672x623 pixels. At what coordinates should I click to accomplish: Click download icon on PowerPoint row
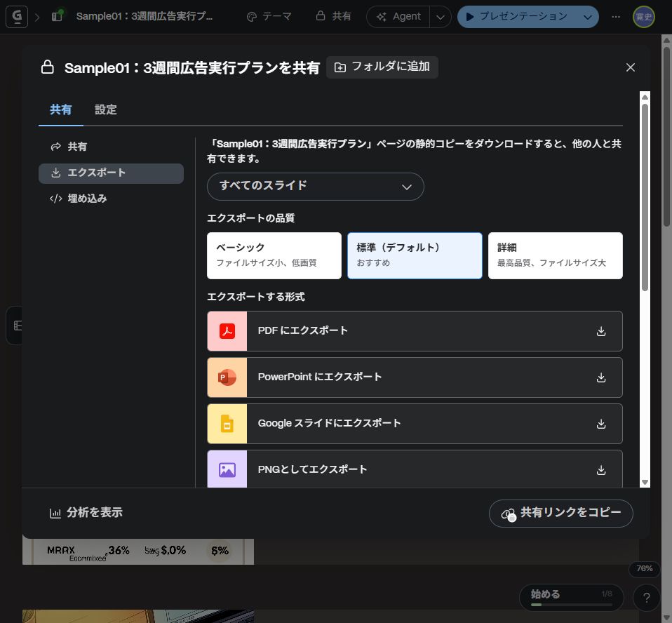[601, 377]
